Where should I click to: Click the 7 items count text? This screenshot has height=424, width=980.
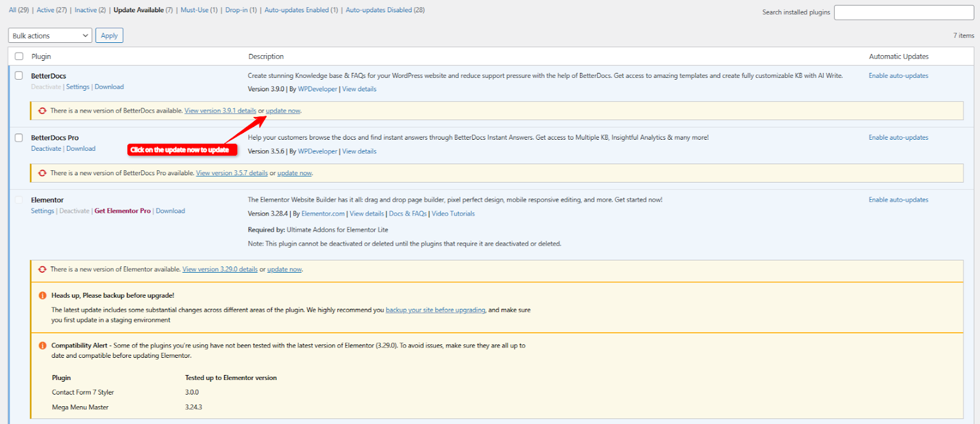click(x=963, y=36)
